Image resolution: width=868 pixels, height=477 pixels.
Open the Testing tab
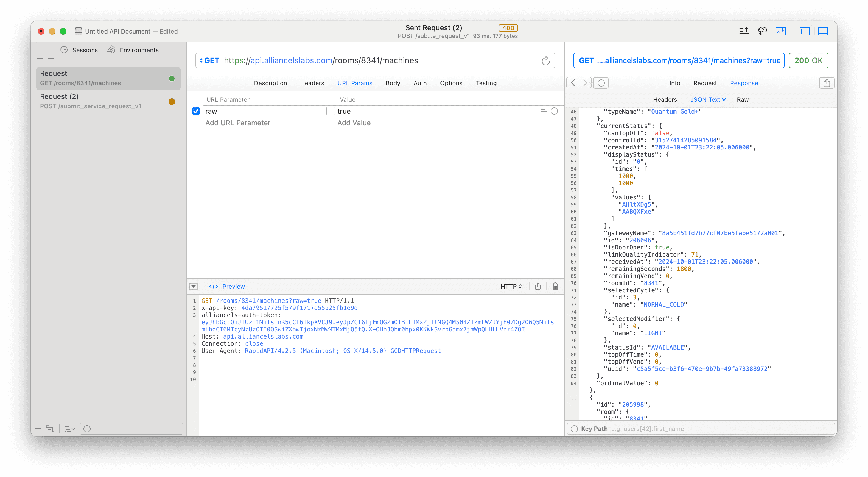(x=486, y=83)
